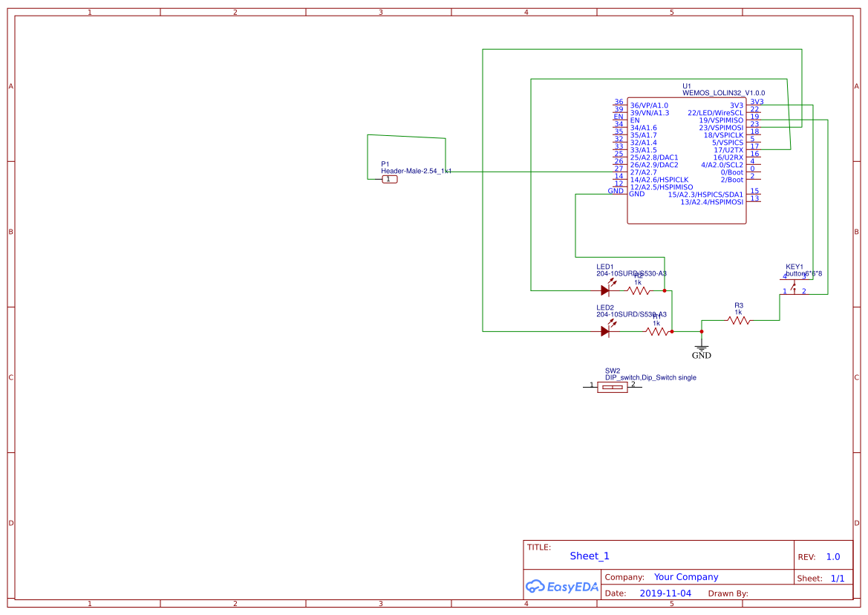The image size is (868, 615).
Task: Select the 34/A1.6 pin label
Action: 643,128
